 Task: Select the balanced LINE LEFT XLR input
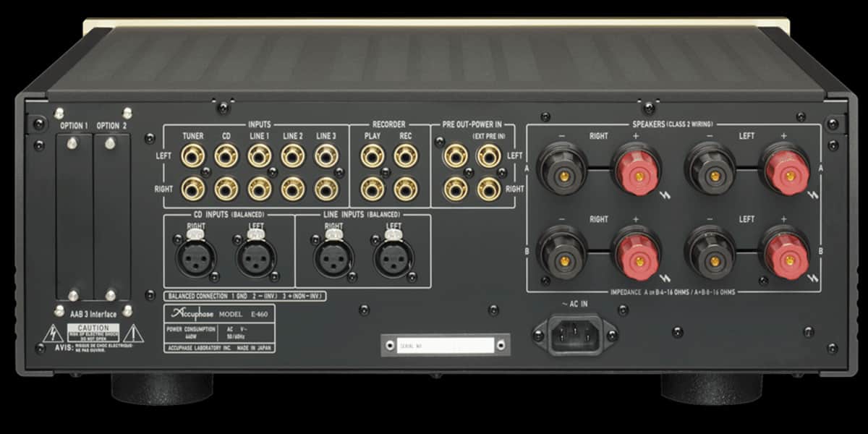[394, 258]
